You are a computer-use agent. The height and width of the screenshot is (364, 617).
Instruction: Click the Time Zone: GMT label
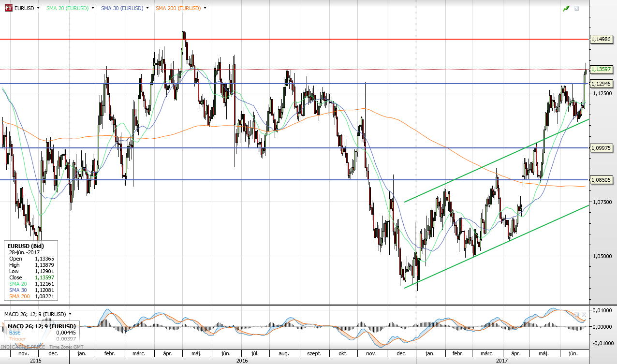67,347
